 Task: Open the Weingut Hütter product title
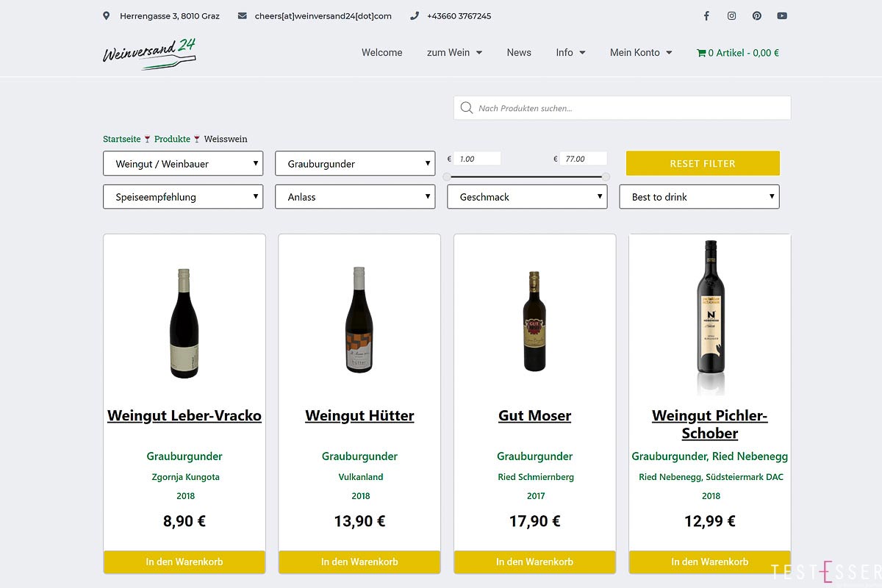click(359, 415)
